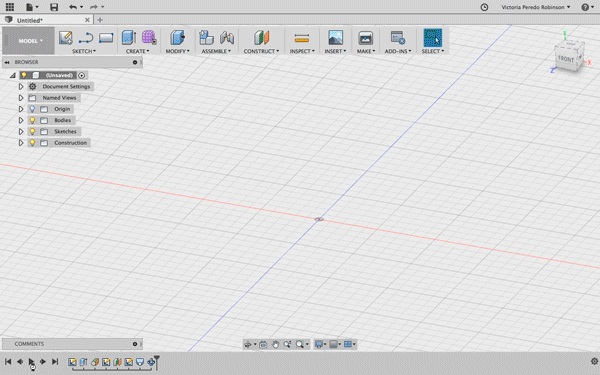The image size is (600, 375).
Task: Click the Insert image icon
Action: [336, 38]
